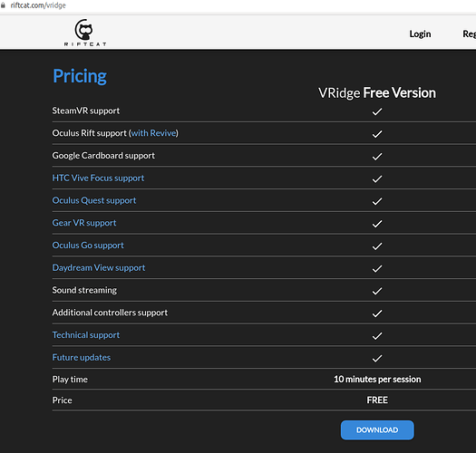Image resolution: width=476 pixels, height=453 pixels.
Task: Click the Oculus Rift support checkmark
Action: pos(377,134)
